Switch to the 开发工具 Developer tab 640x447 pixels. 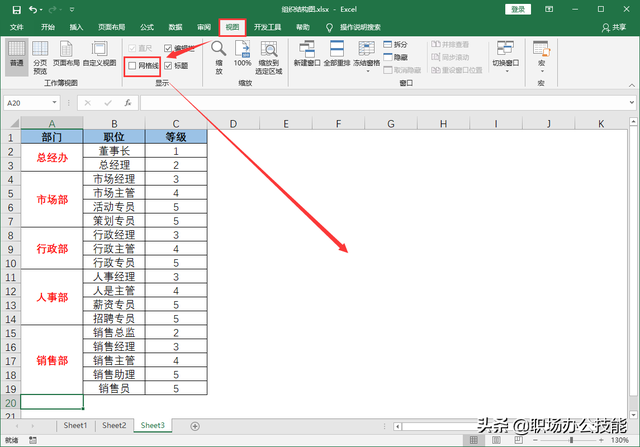(x=268, y=27)
